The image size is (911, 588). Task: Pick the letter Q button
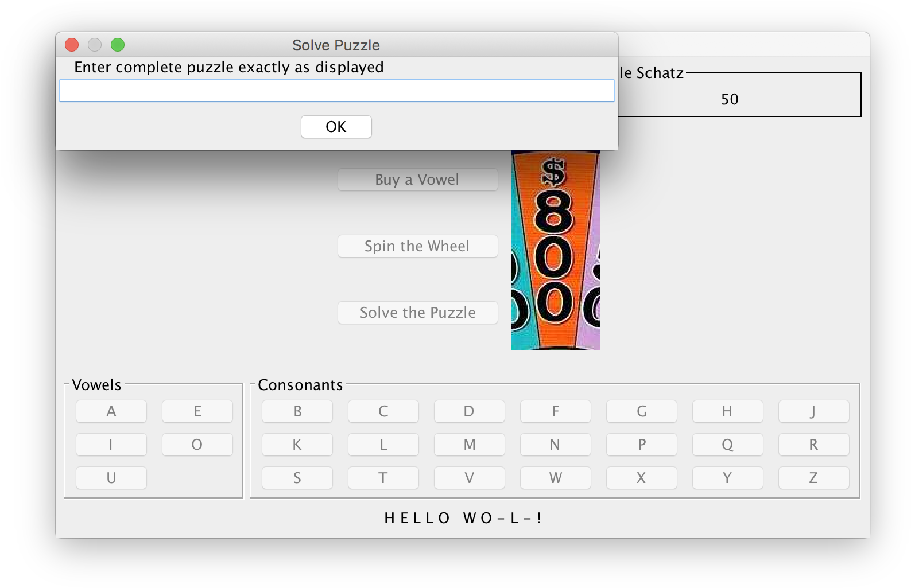[728, 445]
